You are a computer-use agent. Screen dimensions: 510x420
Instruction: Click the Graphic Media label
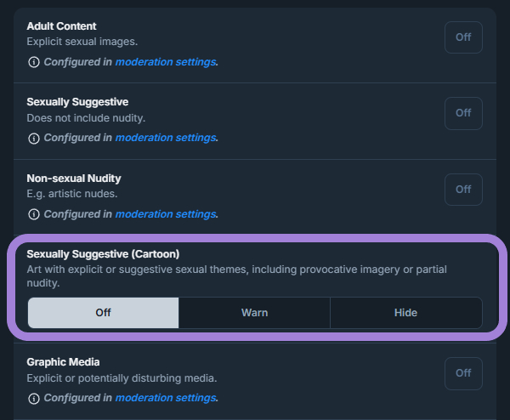pyautogui.click(x=63, y=361)
